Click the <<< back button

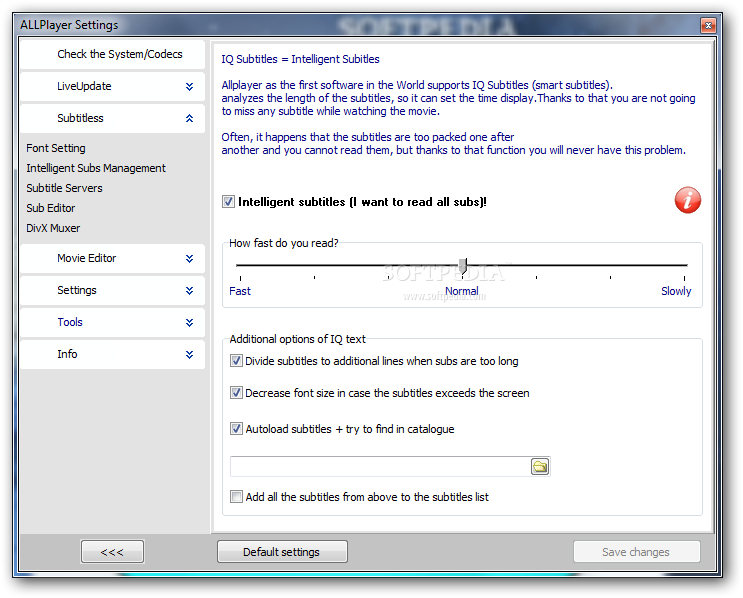coord(112,552)
